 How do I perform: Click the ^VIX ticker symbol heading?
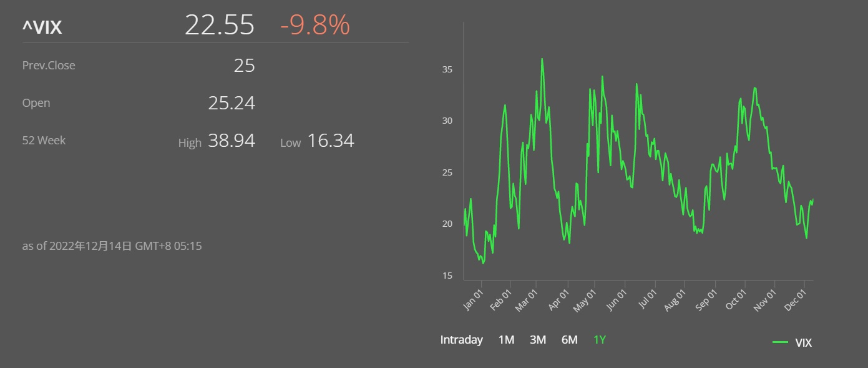pos(42,27)
